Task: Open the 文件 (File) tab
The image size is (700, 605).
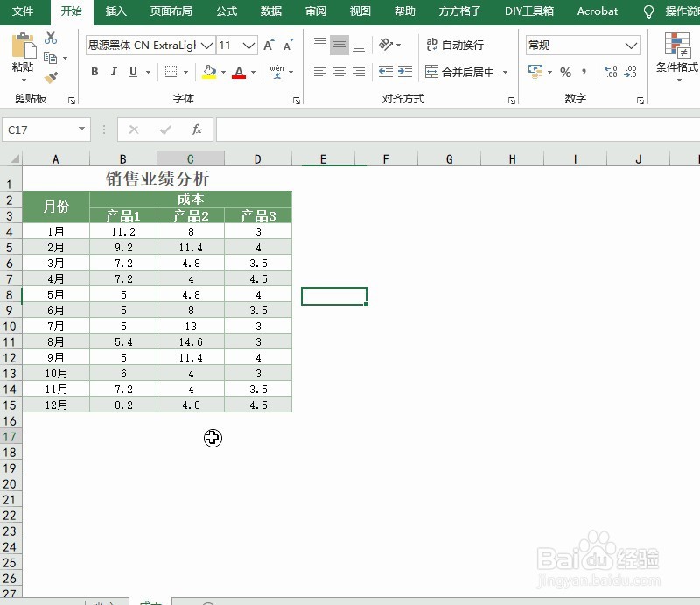Action: (x=23, y=11)
